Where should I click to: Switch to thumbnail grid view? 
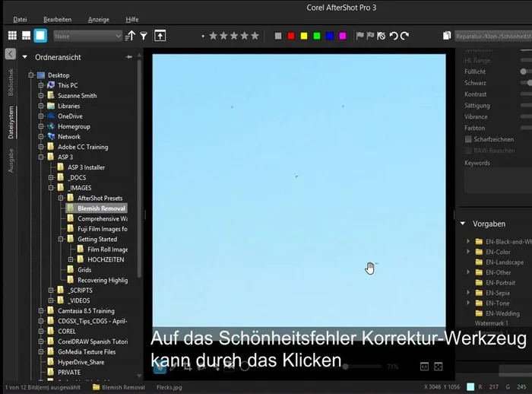(x=13, y=36)
